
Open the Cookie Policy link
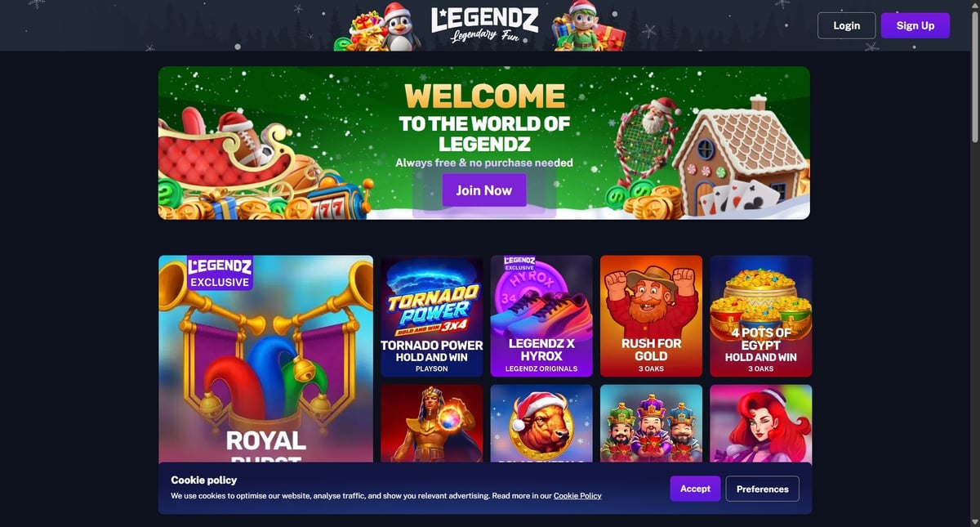point(577,496)
